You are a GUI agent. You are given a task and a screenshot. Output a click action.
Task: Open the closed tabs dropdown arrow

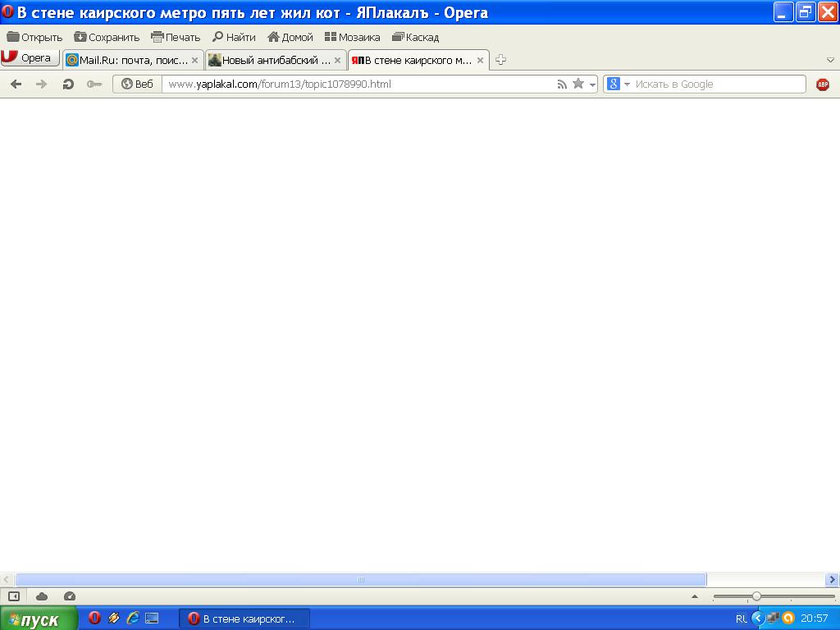tap(830, 60)
